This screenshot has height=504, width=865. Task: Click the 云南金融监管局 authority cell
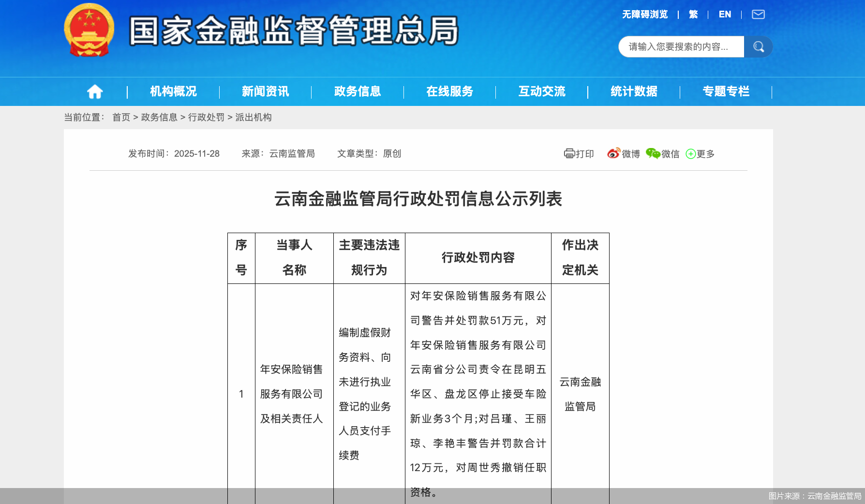click(x=580, y=394)
